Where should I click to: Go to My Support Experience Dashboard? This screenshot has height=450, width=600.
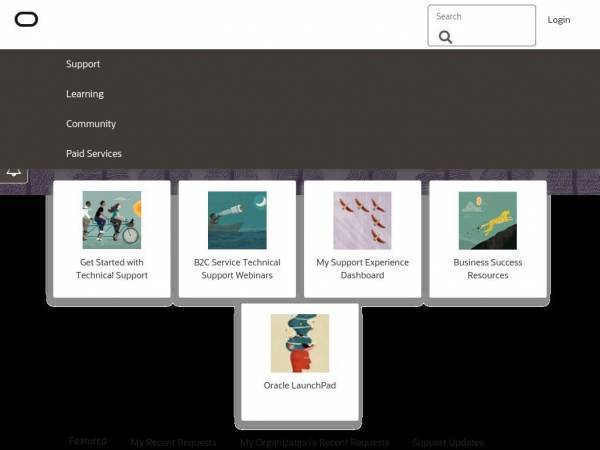pos(362,269)
